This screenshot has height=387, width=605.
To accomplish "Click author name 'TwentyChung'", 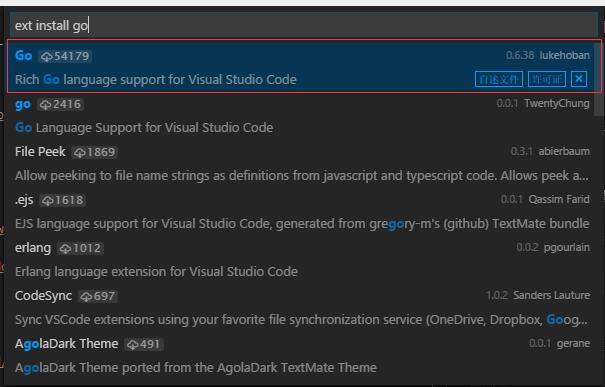I will [x=557, y=103].
